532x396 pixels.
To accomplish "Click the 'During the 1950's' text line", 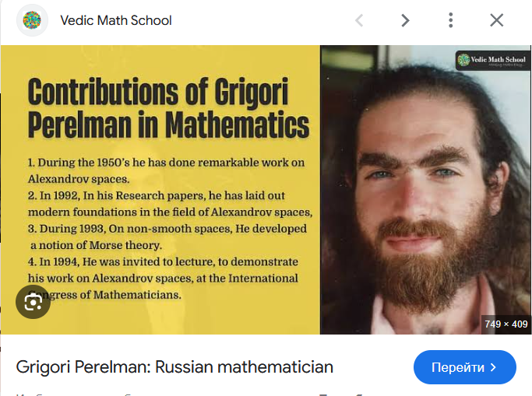I will 166,163.
